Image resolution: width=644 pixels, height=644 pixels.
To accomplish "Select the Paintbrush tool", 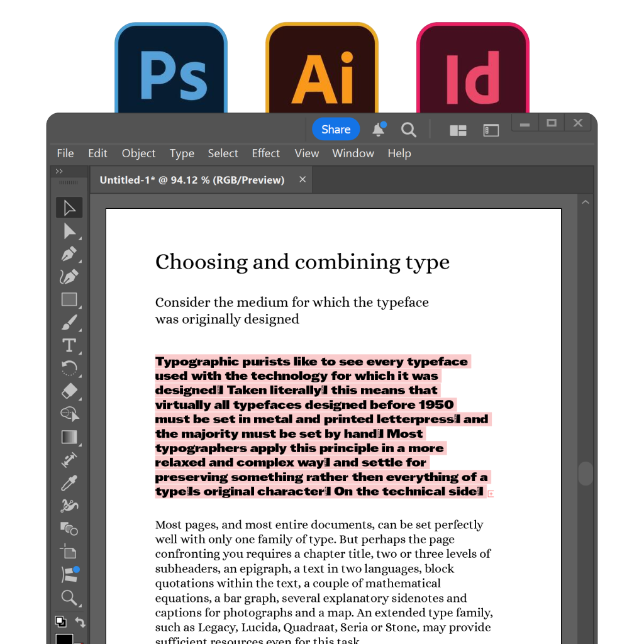I will coord(69,323).
